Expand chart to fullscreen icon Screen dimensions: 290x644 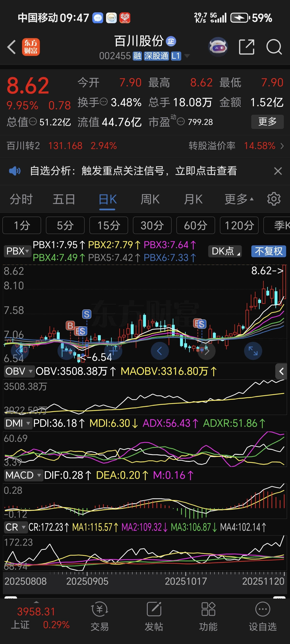pos(253,351)
